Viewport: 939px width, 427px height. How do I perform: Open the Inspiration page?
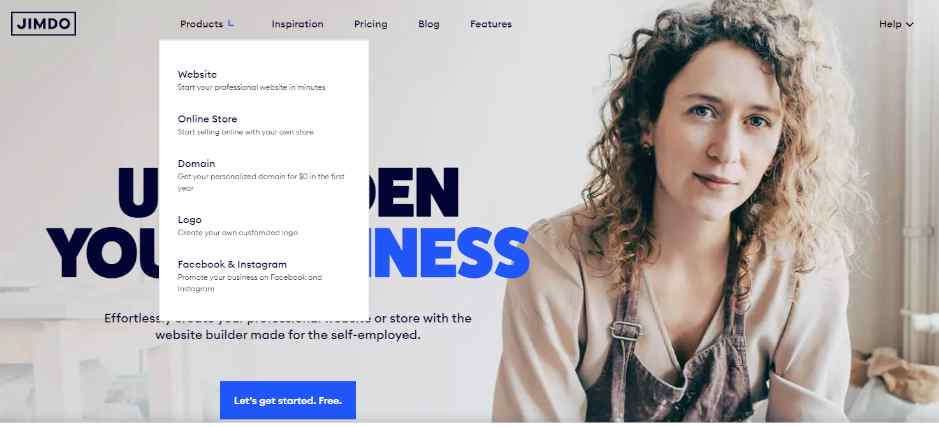298,24
